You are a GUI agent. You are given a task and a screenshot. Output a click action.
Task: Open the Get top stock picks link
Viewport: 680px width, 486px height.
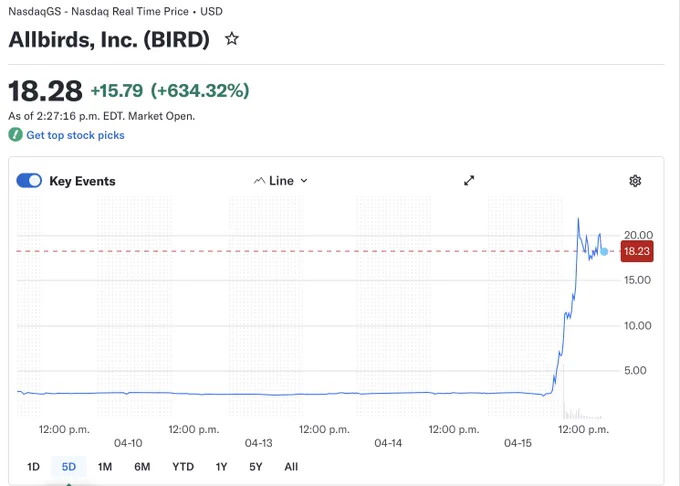click(75, 135)
